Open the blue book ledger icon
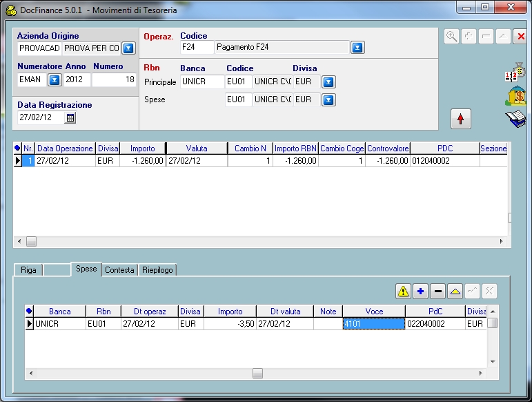The height and width of the screenshot is (402, 532). [515, 119]
